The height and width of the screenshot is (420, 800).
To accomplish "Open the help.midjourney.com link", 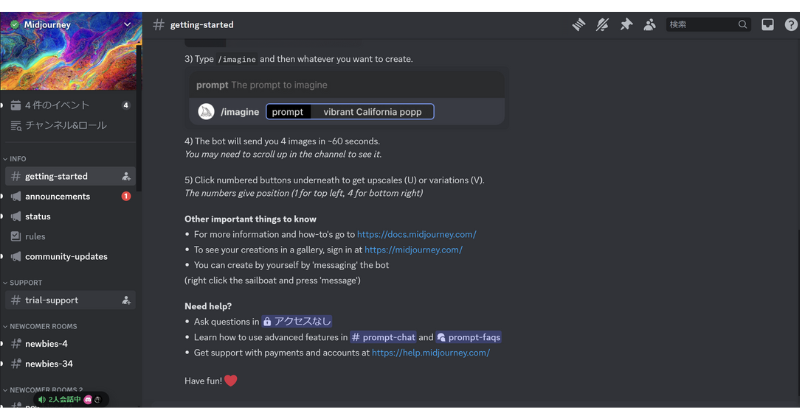I will 431,353.
